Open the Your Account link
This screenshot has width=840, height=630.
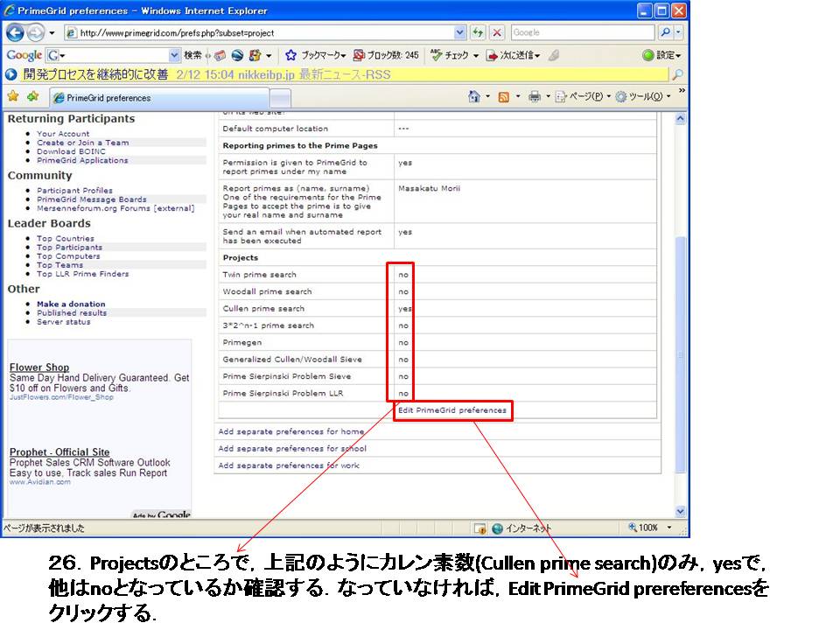coord(63,134)
